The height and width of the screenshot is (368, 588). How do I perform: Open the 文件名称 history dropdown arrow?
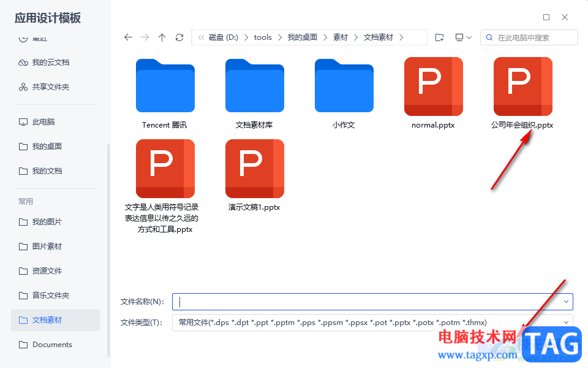coord(566,302)
